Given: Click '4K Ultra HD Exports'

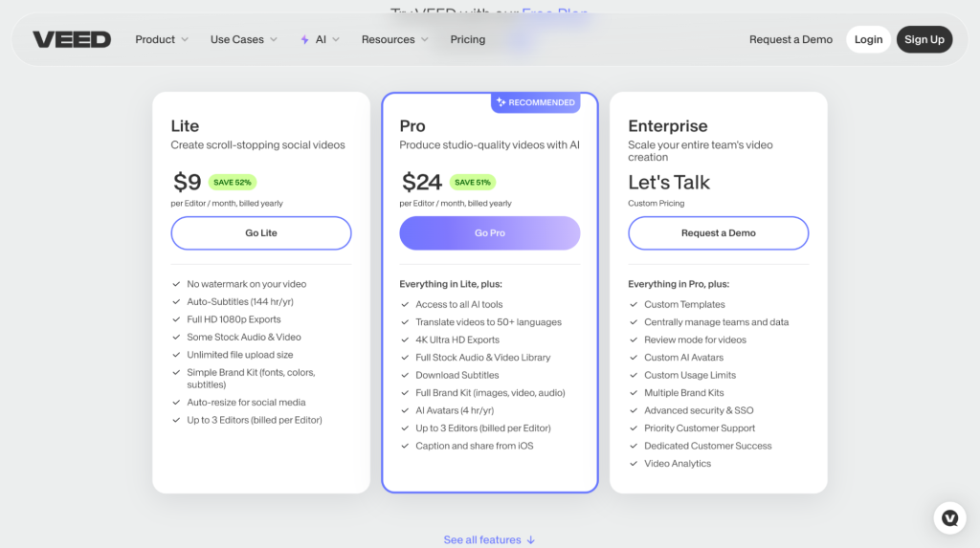Looking at the screenshot, I should [x=457, y=340].
